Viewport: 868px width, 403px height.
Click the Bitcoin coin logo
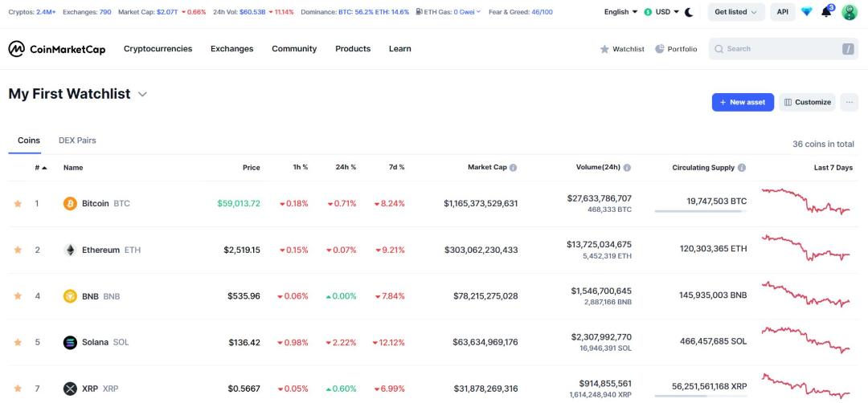[x=70, y=203]
